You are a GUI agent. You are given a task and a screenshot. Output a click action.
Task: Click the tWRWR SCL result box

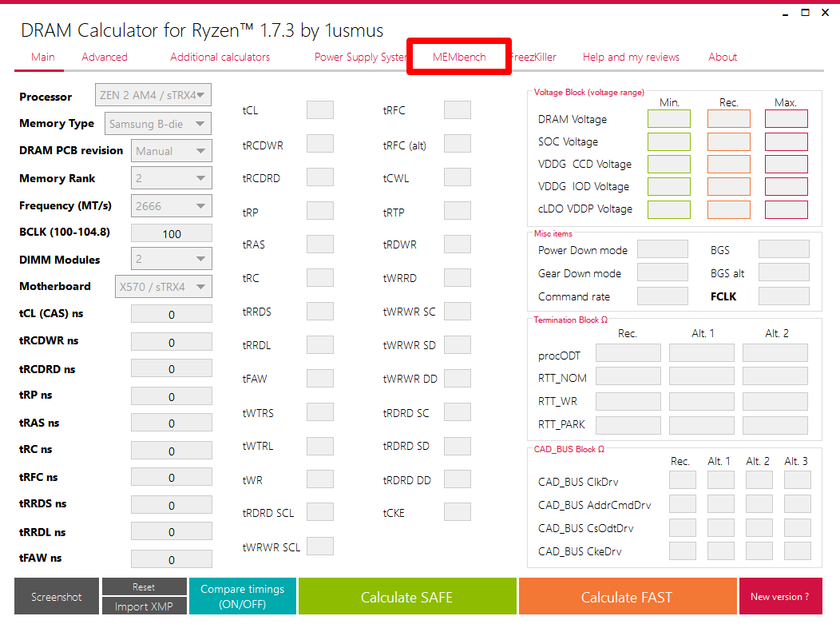pos(320,547)
